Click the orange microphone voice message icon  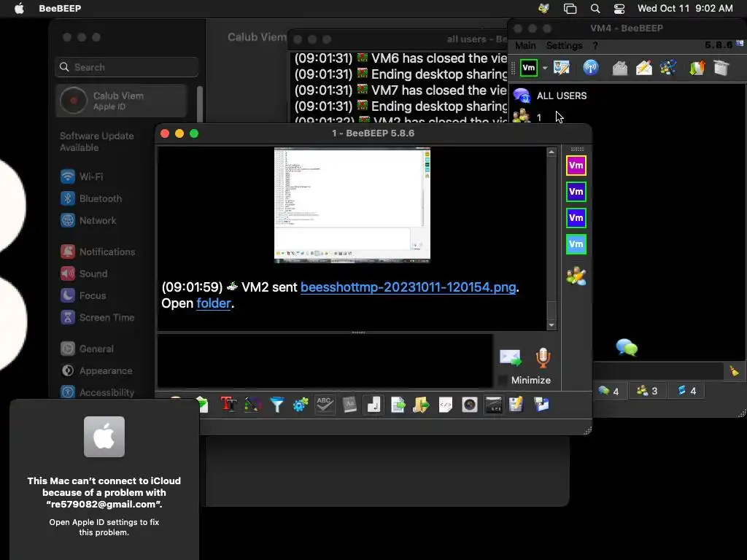[543, 357]
